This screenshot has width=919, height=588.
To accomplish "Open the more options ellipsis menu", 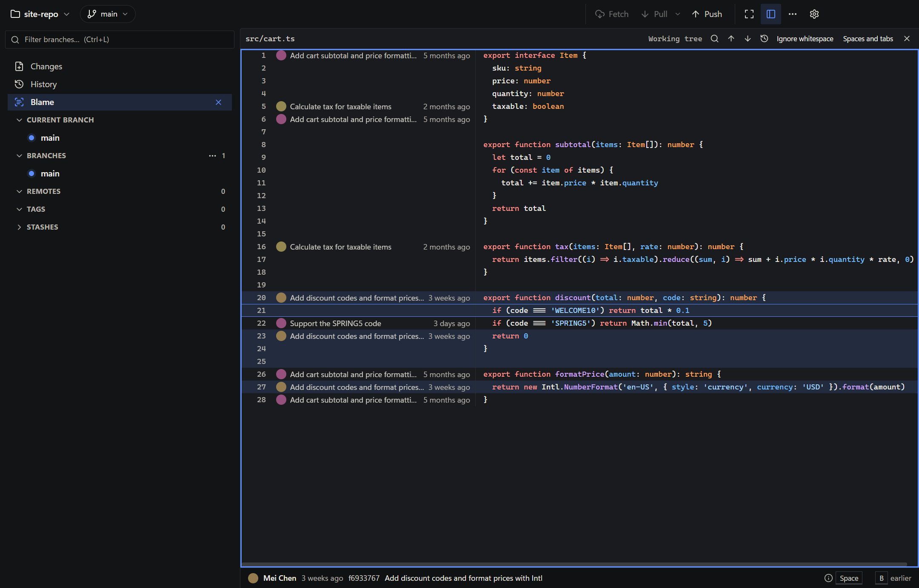I will (793, 14).
